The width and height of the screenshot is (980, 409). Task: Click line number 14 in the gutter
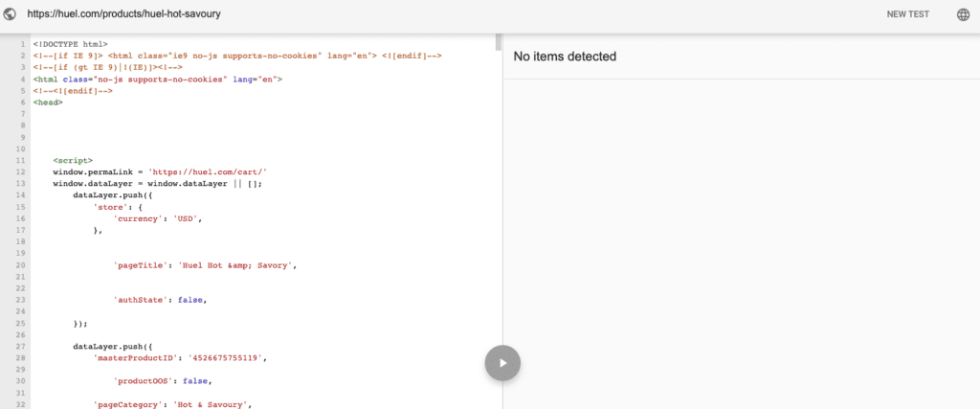click(21, 195)
